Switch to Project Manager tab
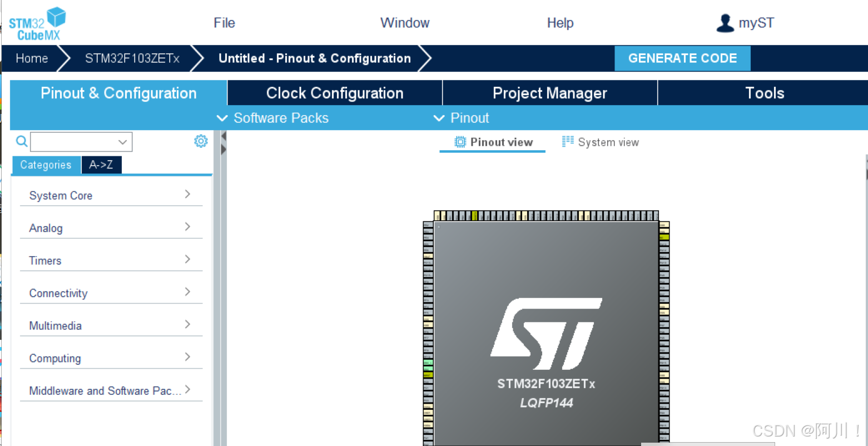Image resolution: width=868 pixels, height=446 pixels. [x=550, y=93]
